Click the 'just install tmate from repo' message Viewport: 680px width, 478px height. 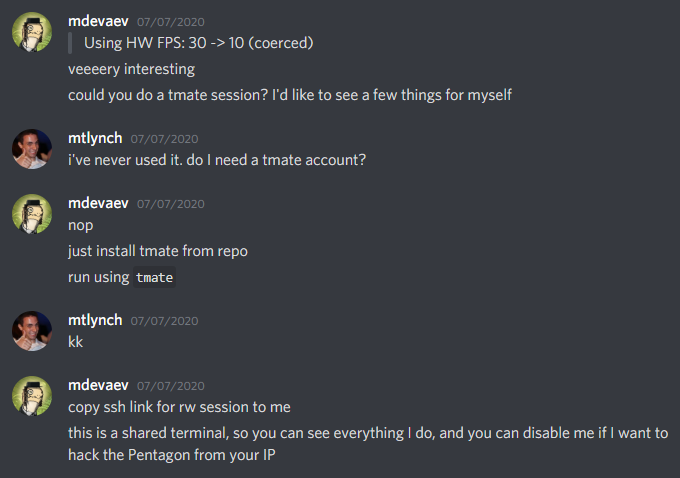point(157,251)
